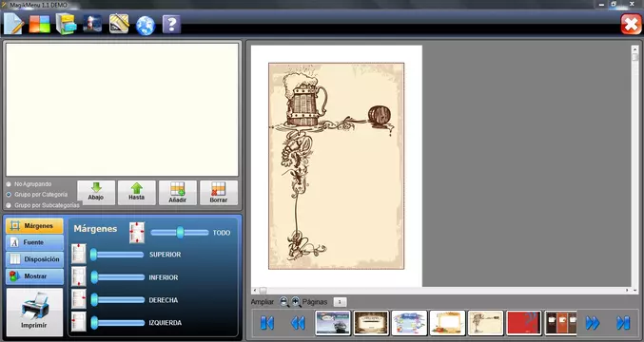Open the Mostrar tab
The width and height of the screenshot is (644, 342).
[x=34, y=276]
